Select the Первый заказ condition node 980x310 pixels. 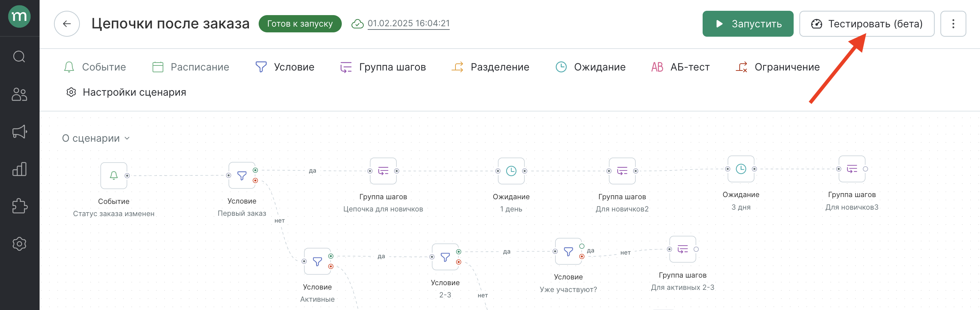click(x=241, y=175)
